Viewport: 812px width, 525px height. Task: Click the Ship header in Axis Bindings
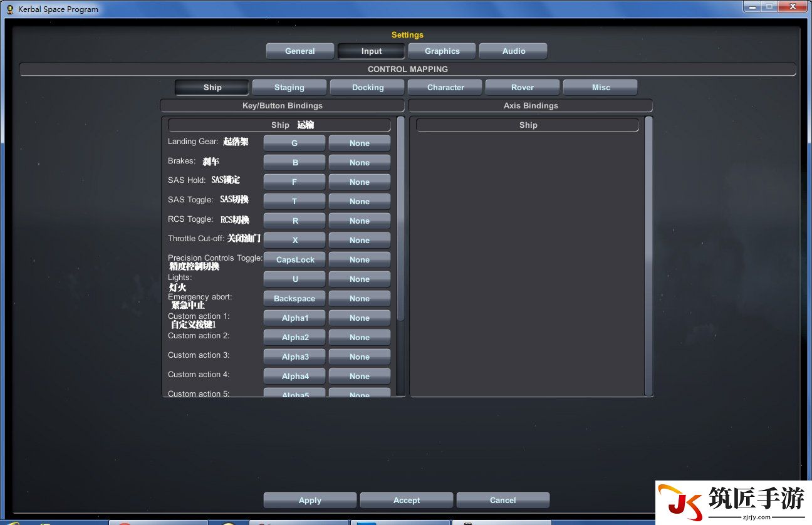[528, 125]
